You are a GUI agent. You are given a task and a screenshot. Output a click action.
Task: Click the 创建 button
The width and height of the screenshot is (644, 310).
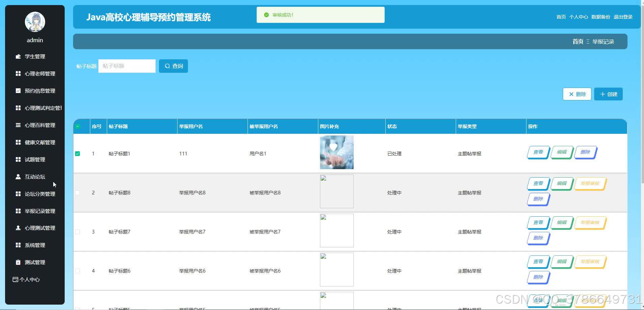[x=608, y=94]
